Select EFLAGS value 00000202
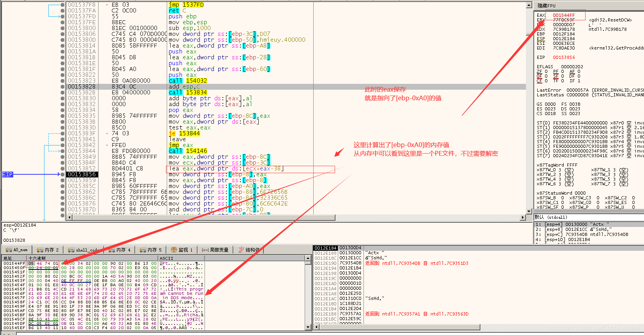644x335 pixels. (x=572, y=67)
